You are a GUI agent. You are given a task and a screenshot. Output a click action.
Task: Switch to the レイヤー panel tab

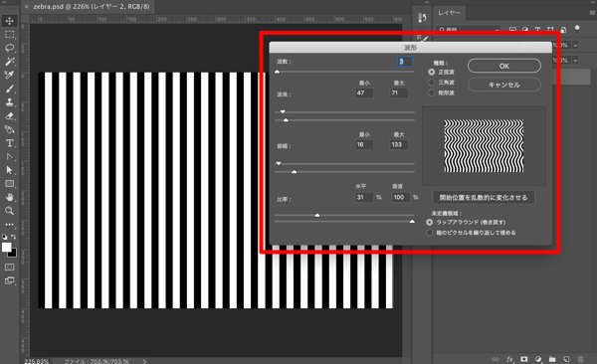(450, 13)
